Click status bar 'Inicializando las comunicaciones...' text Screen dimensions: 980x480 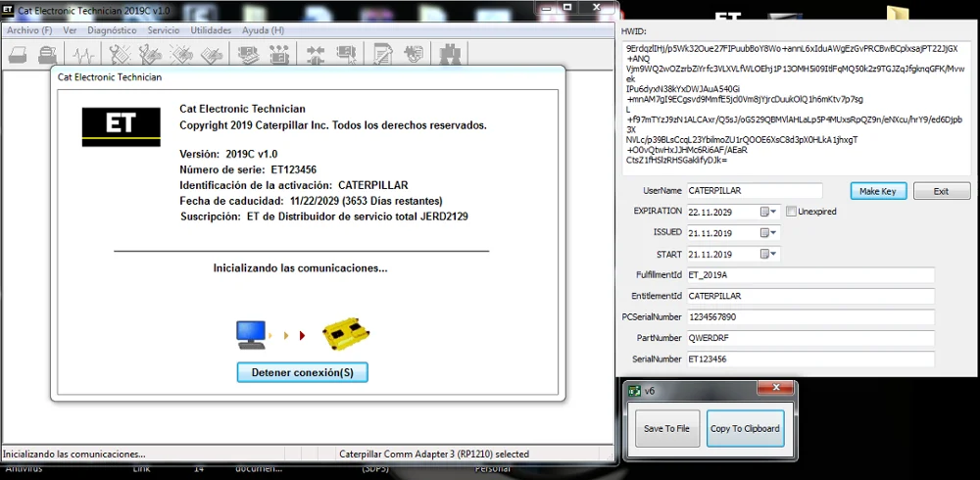click(x=75, y=455)
